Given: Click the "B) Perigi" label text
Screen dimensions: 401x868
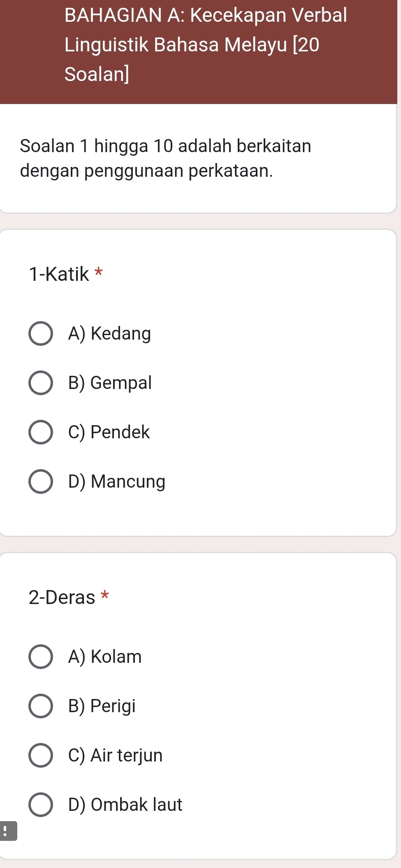Looking at the screenshot, I should pyautogui.click(x=102, y=706).
